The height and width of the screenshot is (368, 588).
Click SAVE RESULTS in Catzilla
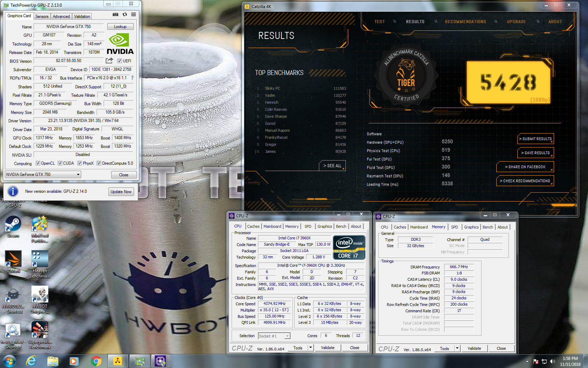tap(535, 153)
